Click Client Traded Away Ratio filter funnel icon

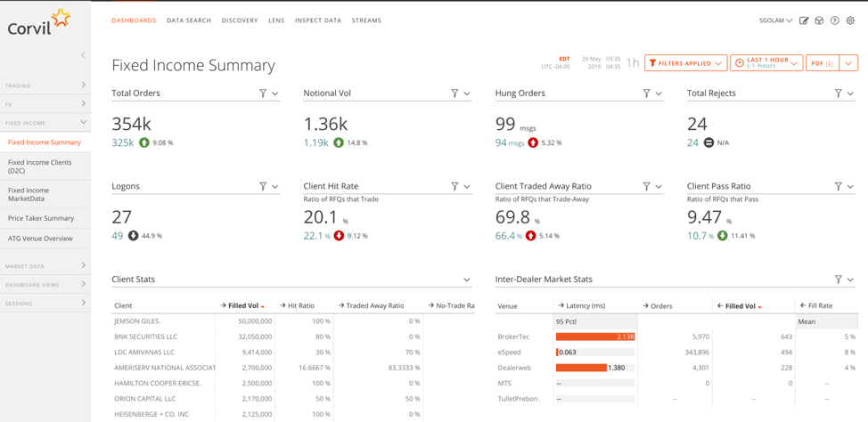(646, 186)
